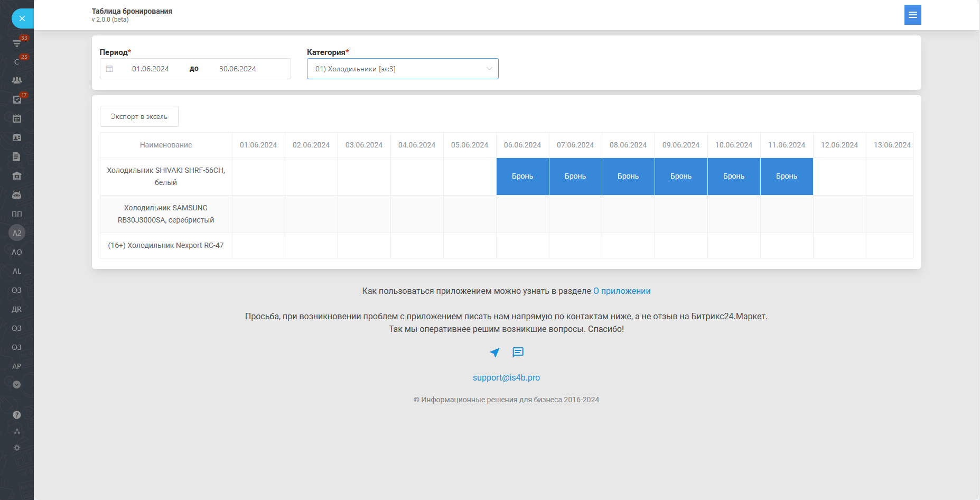This screenshot has height=500, width=980.
Task: Select the ДR item in sidebar
Action: (17, 309)
